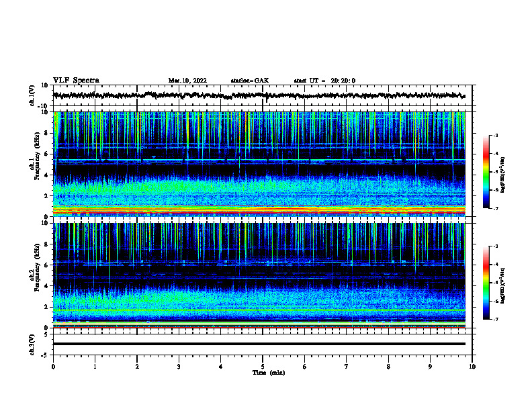Click time axis tick label "6"
Viewport: 532px width, 411px height.
(304, 367)
